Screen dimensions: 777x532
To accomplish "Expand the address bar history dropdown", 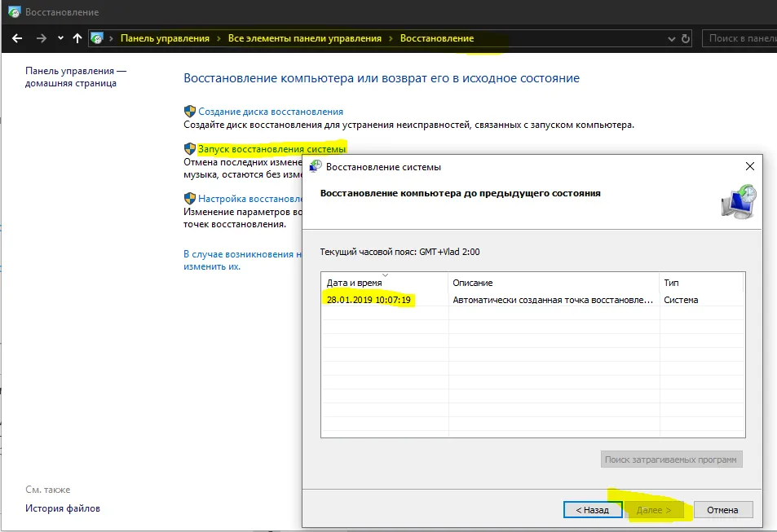I will [x=672, y=38].
